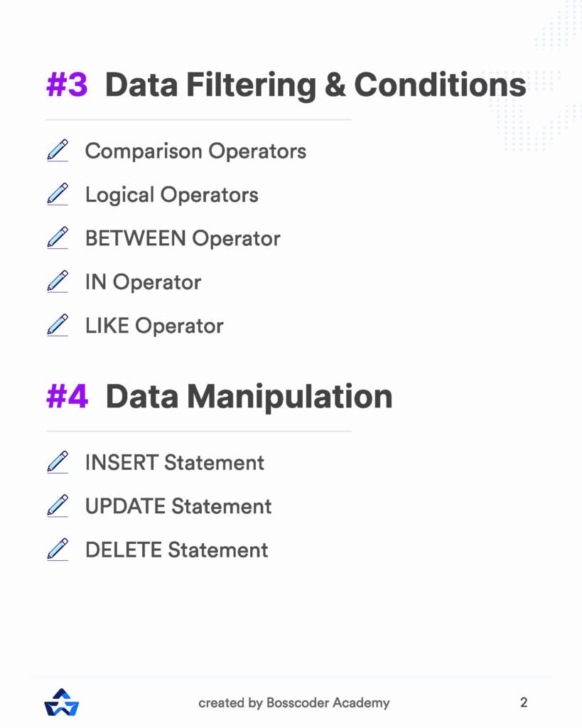This screenshot has height=728, width=582.
Task: Click the pencil icon beside LIKE Operator
Action: click(x=58, y=326)
